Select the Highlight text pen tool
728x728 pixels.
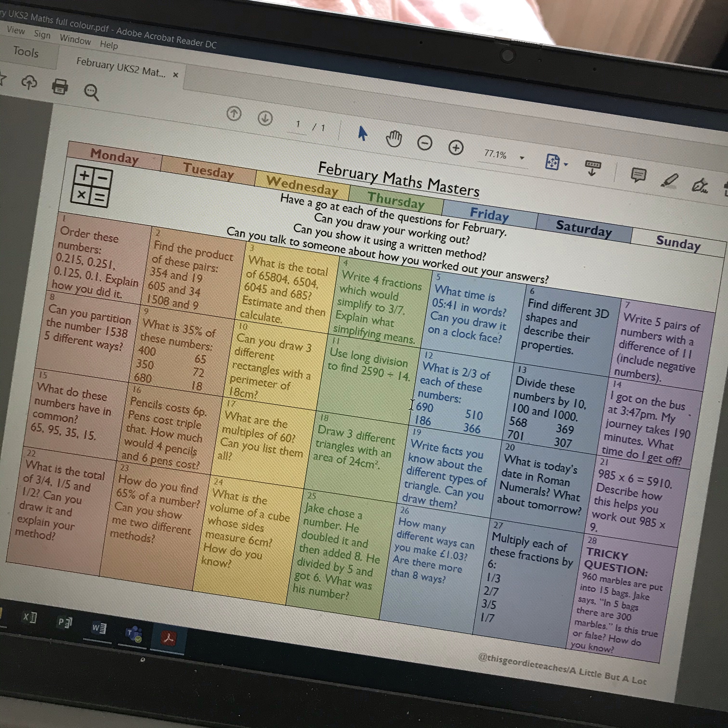point(669,181)
